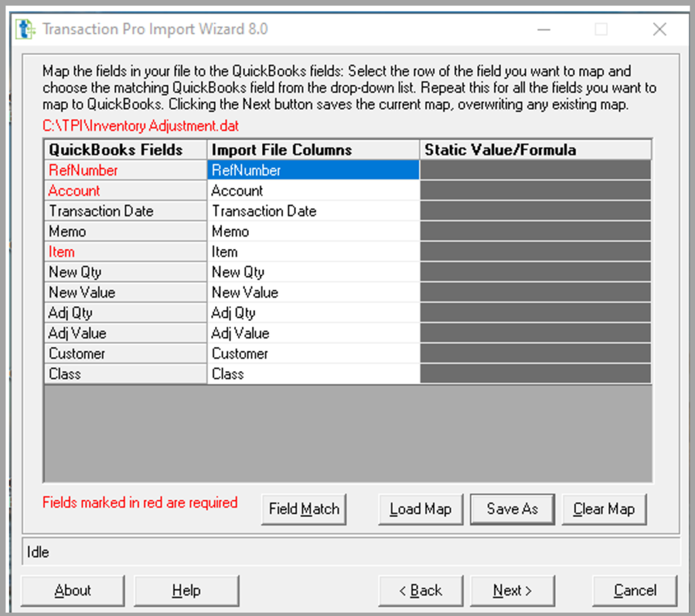Click the Customer QuickBooks field
Viewport: 695px width, 616px height.
(x=126, y=353)
